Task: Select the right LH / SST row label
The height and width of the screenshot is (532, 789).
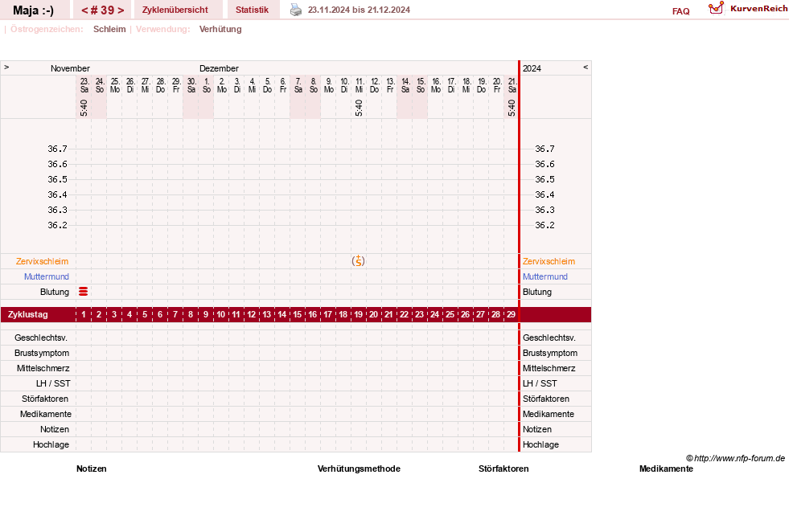Action: 540,383
